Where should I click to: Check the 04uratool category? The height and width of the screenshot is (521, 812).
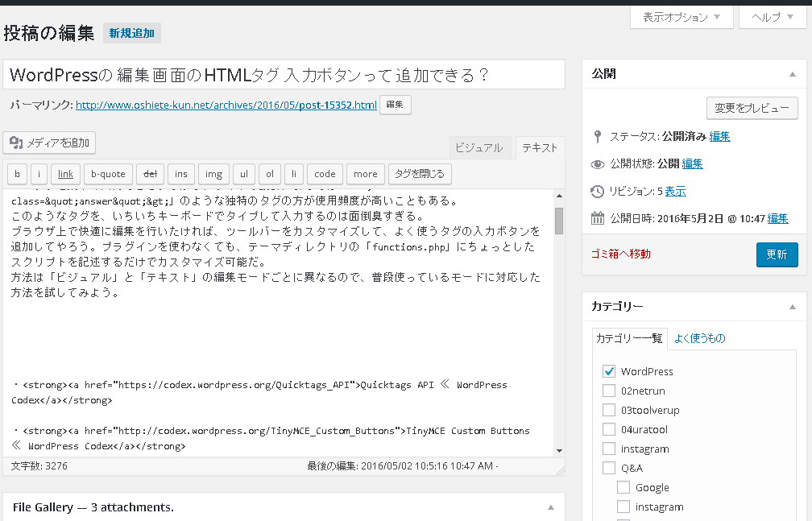coord(609,429)
